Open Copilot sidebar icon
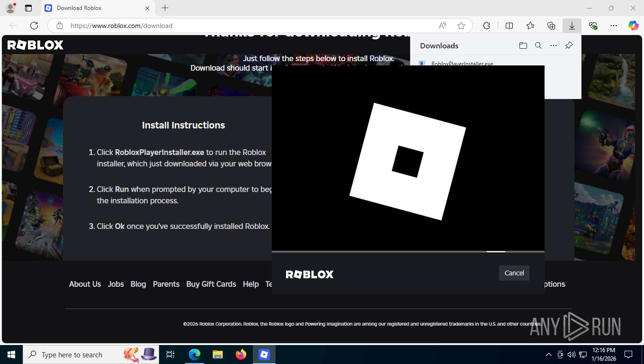 click(633, 26)
